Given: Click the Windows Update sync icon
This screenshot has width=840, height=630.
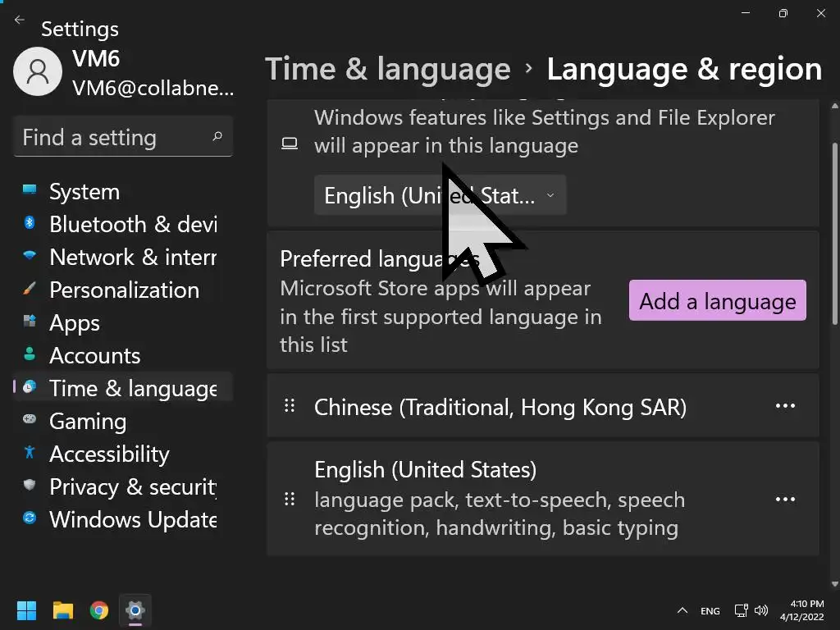Looking at the screenshot, I should tap(30, 519).
